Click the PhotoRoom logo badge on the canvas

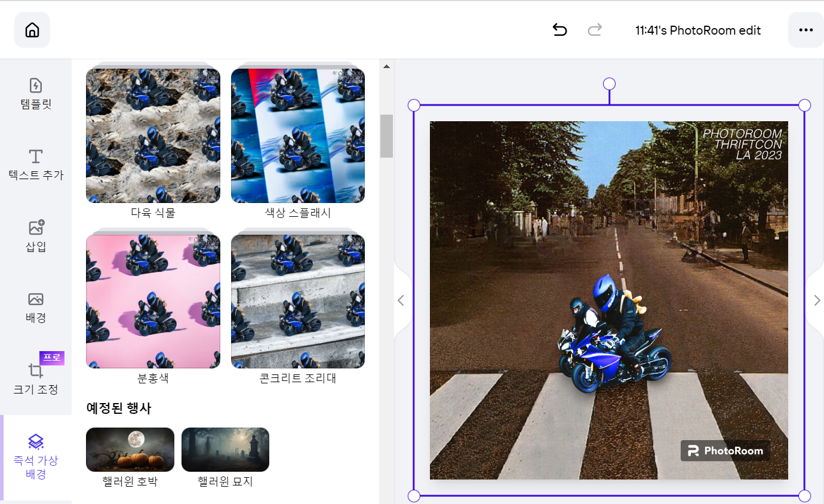[725, 451]
